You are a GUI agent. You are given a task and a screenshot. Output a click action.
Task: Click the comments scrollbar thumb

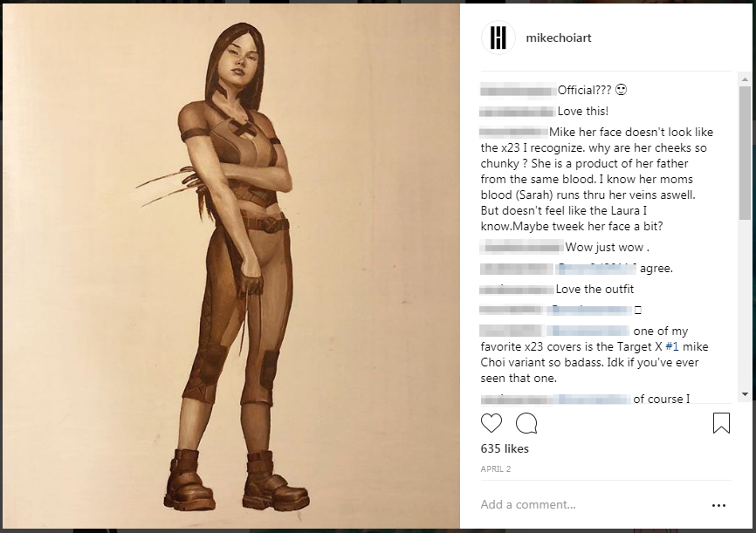tap(745, 154)
